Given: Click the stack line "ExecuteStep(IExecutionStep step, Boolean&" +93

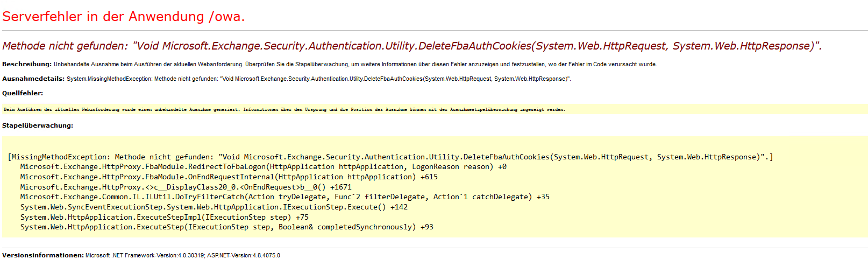Looking at the screenshot, I should (x=227, y=227).
